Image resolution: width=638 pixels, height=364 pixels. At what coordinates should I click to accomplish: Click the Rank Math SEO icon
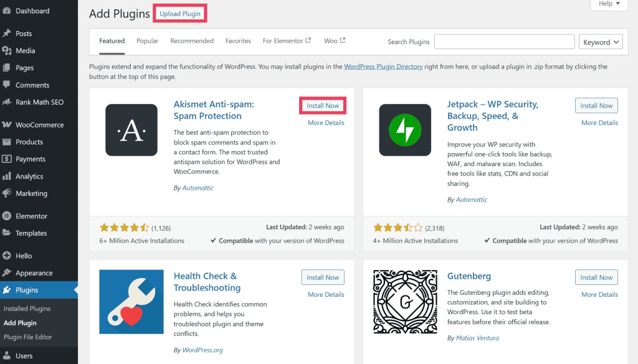(x=6, y=102)
